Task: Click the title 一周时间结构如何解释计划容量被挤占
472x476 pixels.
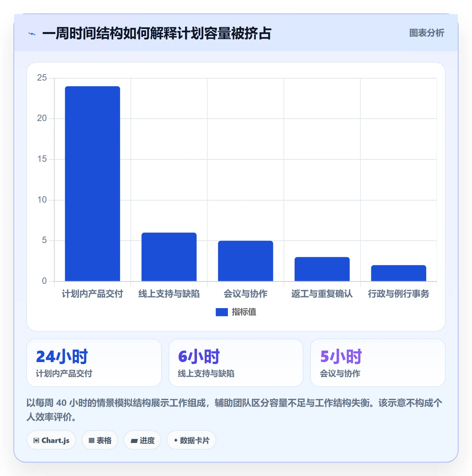Action: pyautogui.click(x=157, y=33)
